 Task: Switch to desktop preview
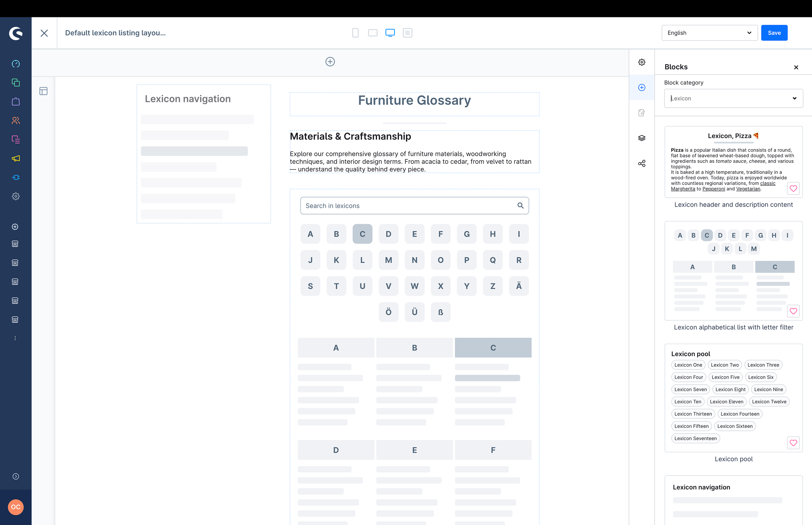390,33
